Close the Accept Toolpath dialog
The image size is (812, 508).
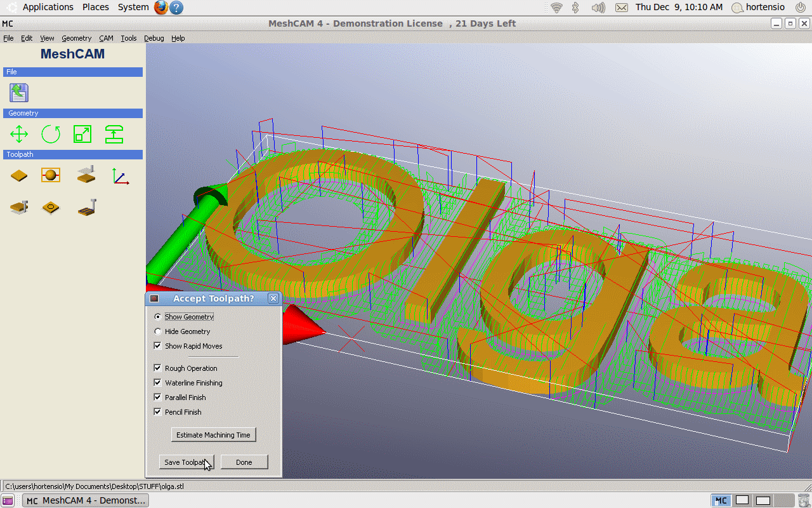click(273, 298)
